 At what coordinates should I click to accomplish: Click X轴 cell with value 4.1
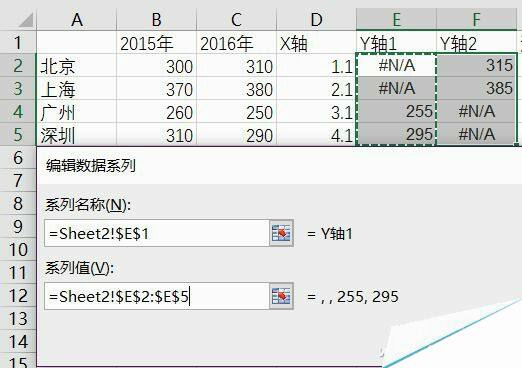click(316, 134)
